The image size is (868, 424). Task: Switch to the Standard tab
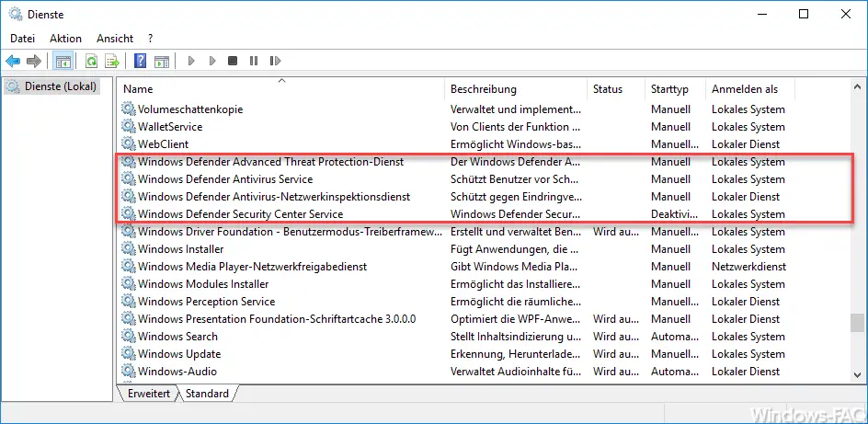(207, 394)
